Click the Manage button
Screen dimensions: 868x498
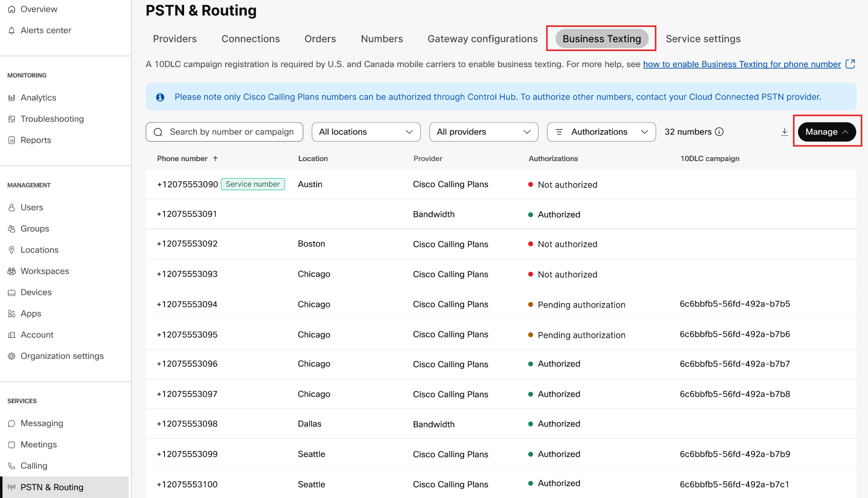pyautogui.click(x=827, y=132)
